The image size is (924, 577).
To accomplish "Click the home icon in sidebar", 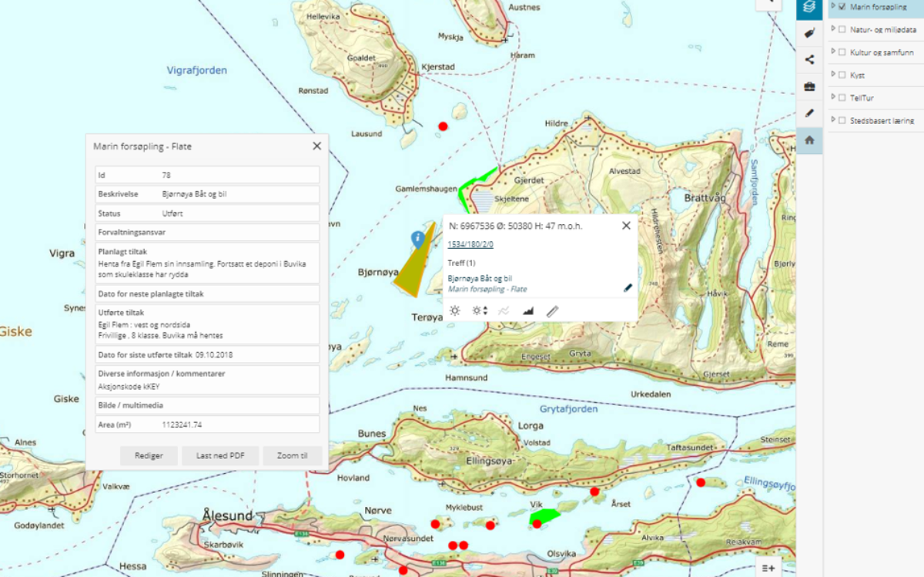I will [x=808, y=140].
